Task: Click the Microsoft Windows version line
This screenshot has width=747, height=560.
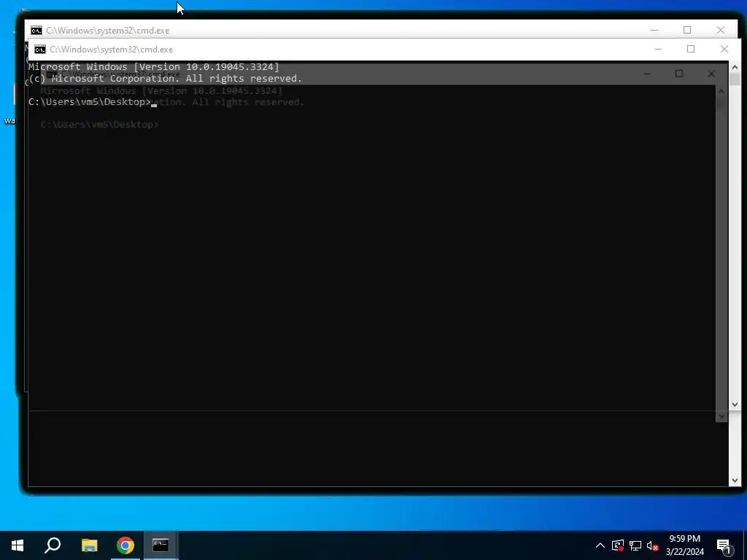Action: 154,66
